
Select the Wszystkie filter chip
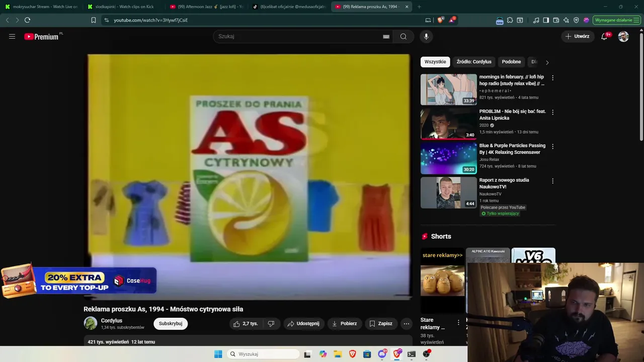435,62
